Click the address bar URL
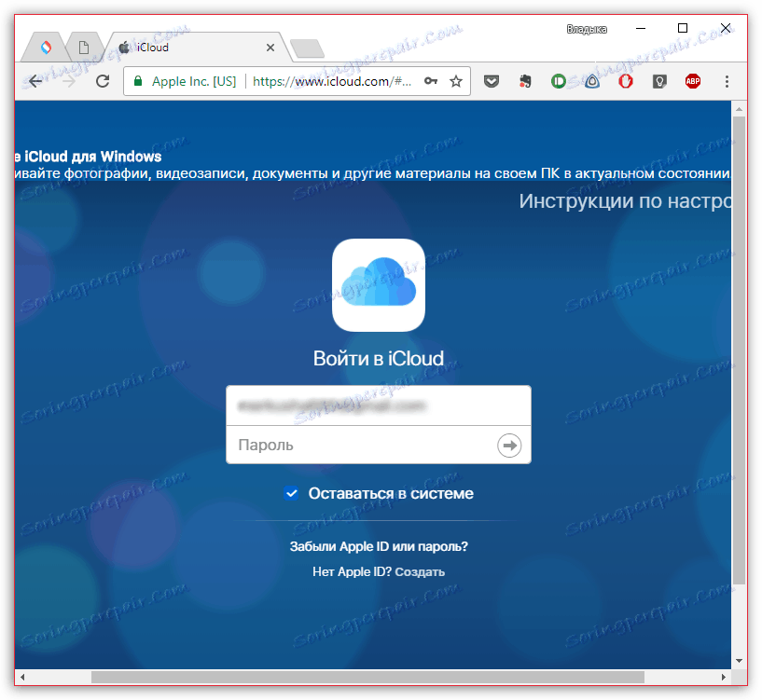Image resolution: width=762 pixels, height=700 pixels. (x=331, y=81)
